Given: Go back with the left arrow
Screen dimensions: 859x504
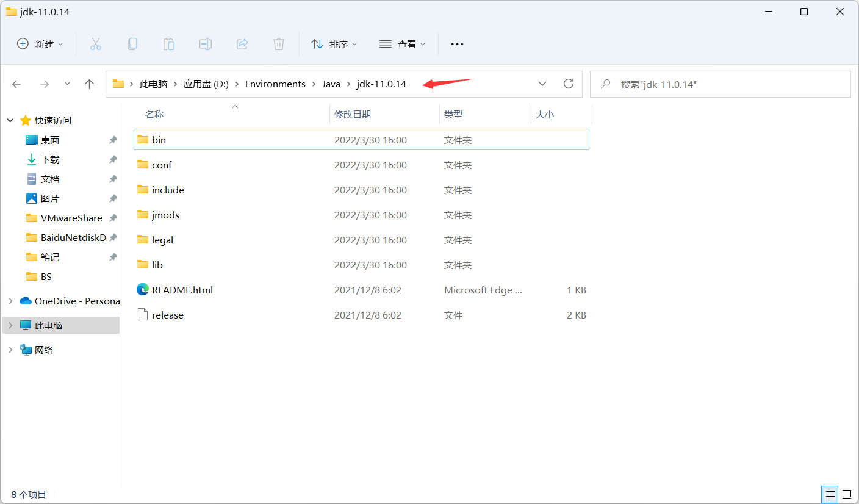Looking at the screenshot, I should [x=17, y=84].
